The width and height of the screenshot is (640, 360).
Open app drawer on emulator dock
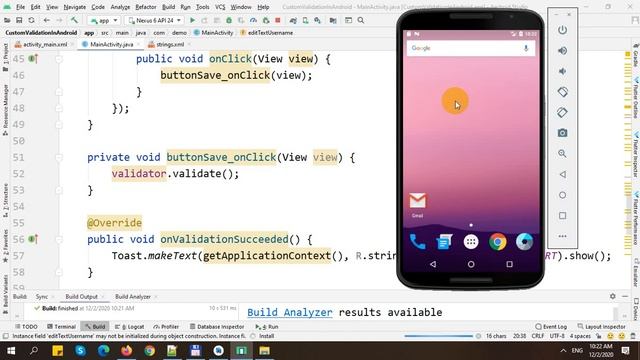coord(471,242)
